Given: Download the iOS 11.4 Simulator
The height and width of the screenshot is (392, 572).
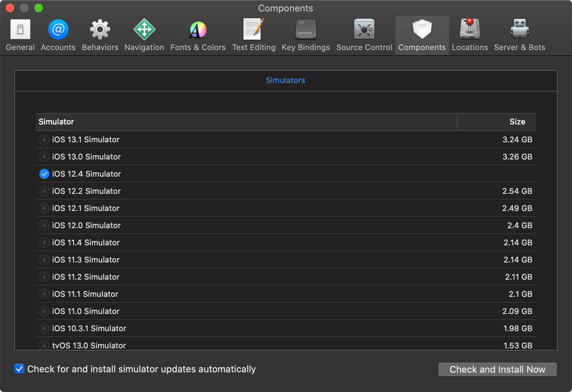Looking at the screenshot, I should 44,243.
